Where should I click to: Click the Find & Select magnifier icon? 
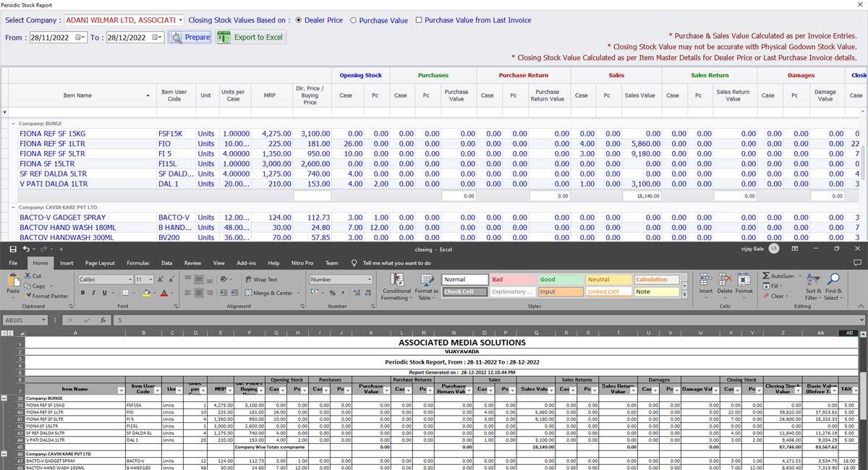833,280
